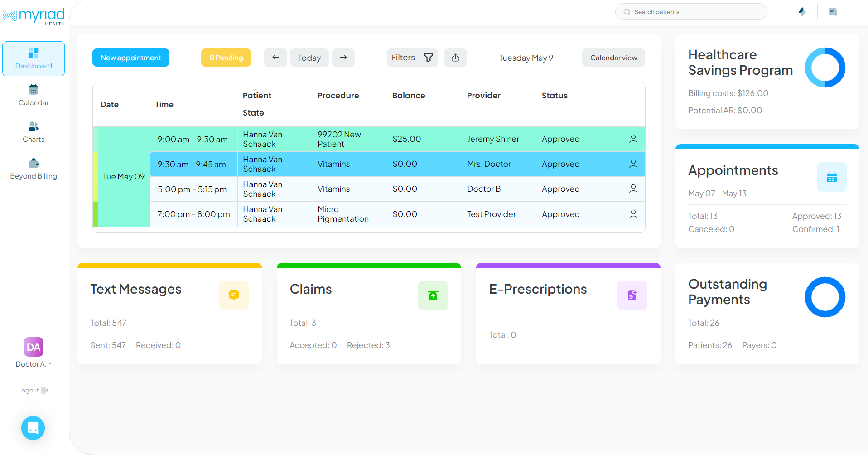Open the Calendar section from the sidebar

click(x=33, y=95)
